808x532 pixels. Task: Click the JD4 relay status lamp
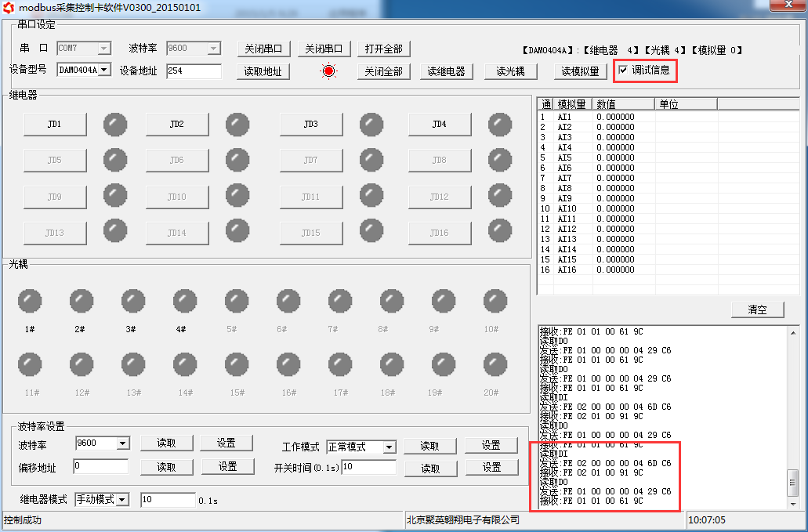(500, 125)
